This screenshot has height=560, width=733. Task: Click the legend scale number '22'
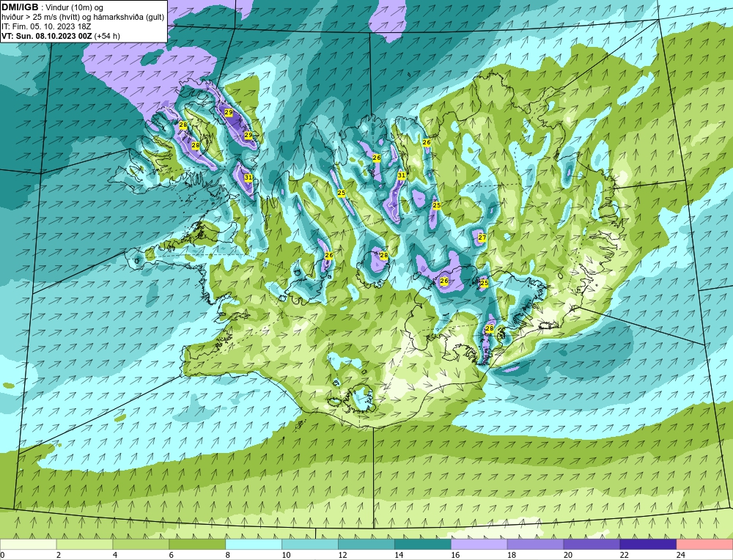pyautogui.click(x=624, y=555)
